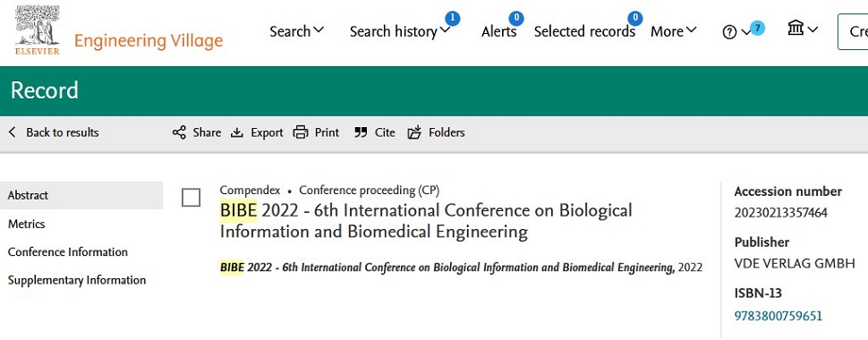Click the Cite quotation icon

pos(361,132)
